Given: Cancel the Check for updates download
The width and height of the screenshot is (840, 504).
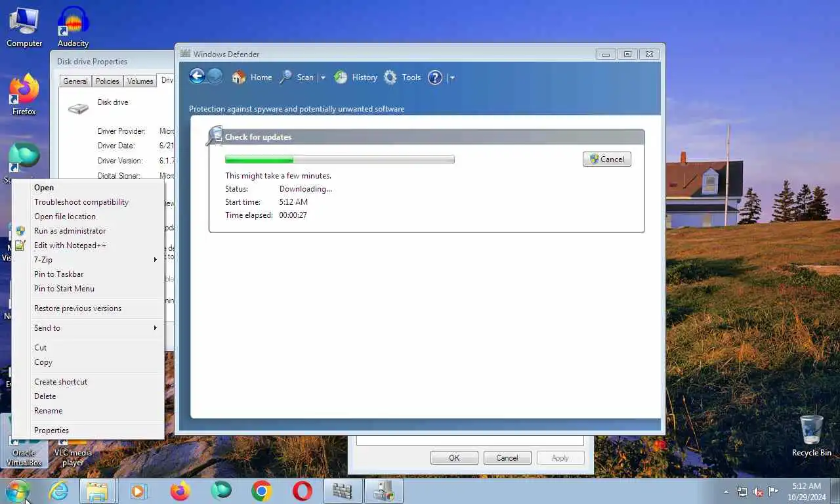Looking at the screenshot, I should pyautogui.click(x=607, y=159).
